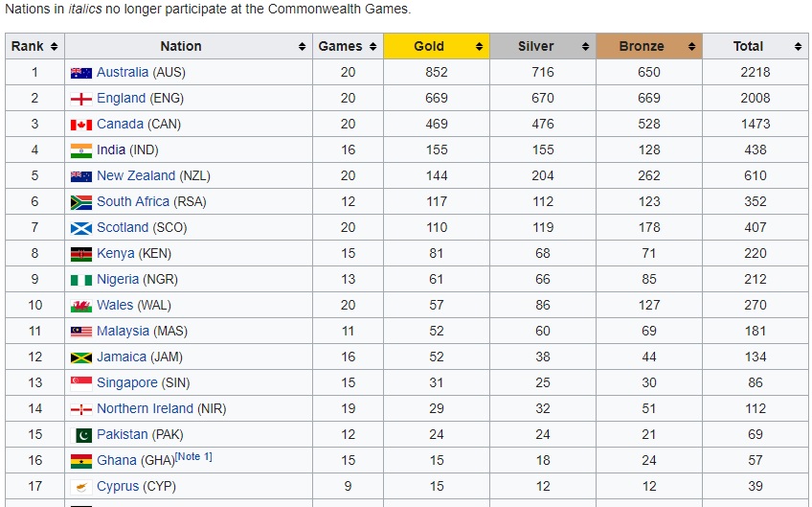Sort table by Nation column arrows
The width and height of the screenshot is (812, 507).
[302, 47]
